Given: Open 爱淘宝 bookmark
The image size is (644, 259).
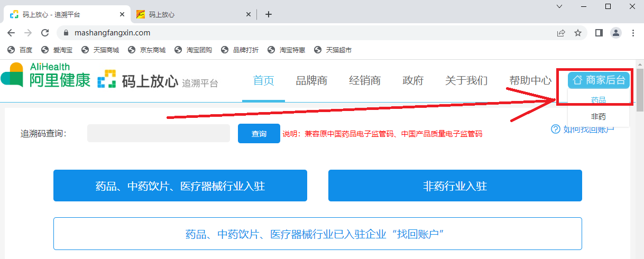Looking at the screenshot, I should pos(58,50).
